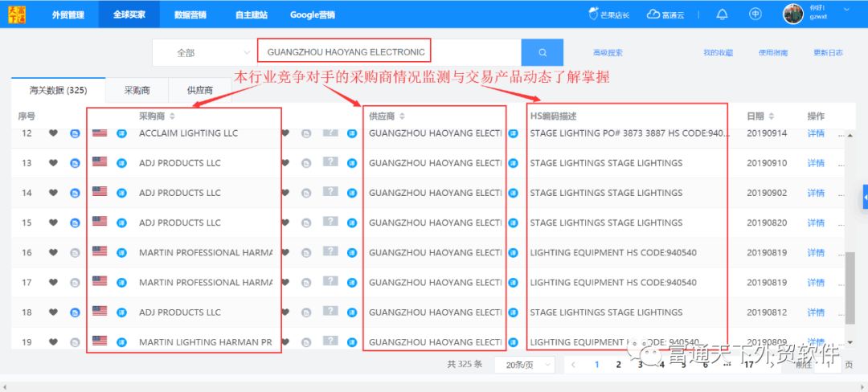Open 高级搜索 advanced search link
868x392 pixels.
coord(608,53)
